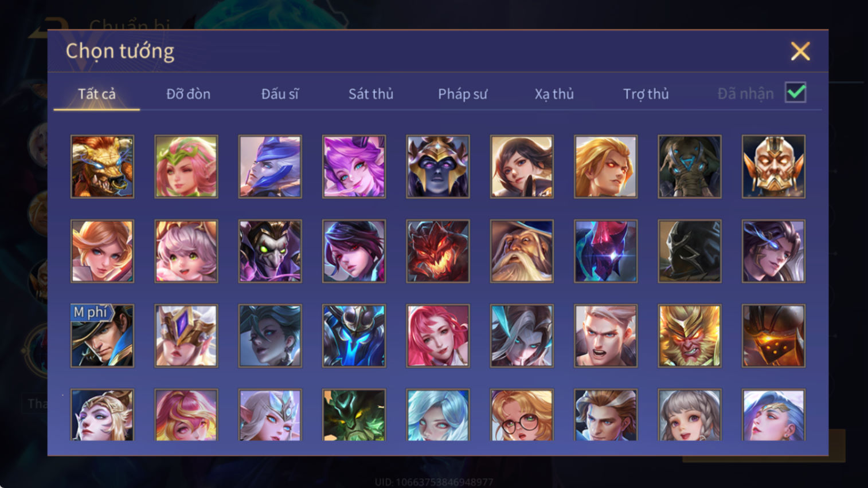Show the 'Pháp sư' hero category
This screenshot has height=488, width=868.
(463, 94)
